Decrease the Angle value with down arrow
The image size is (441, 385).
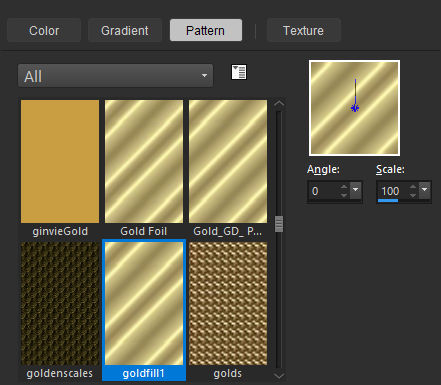344,195
